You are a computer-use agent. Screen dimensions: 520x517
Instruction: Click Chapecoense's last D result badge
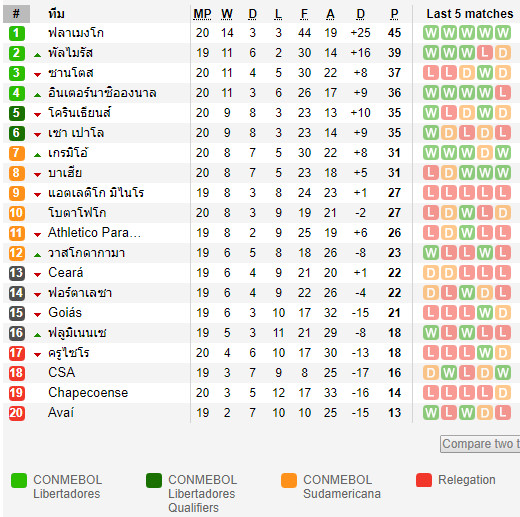coord(503,393)
